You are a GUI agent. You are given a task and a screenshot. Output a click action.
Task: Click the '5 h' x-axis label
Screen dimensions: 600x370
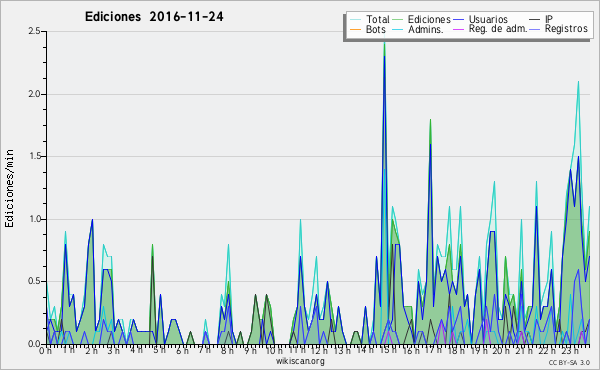click(x=159, y=350)
